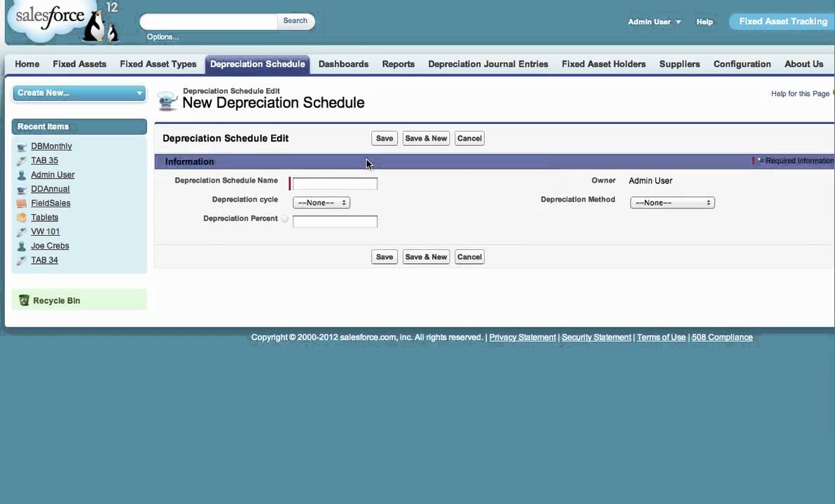
Task: Click the search Options link
Action: 163,36
